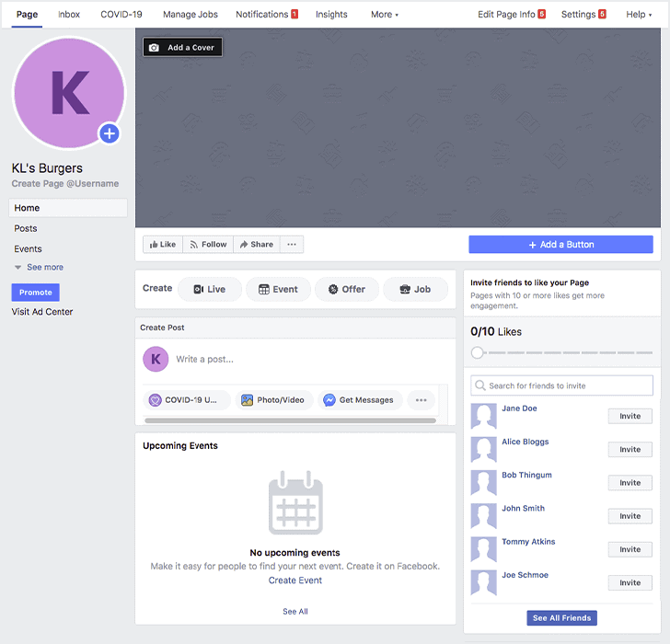Invite John Smith to like the page
Screen dimensions: 670x644
click(630, 516)
